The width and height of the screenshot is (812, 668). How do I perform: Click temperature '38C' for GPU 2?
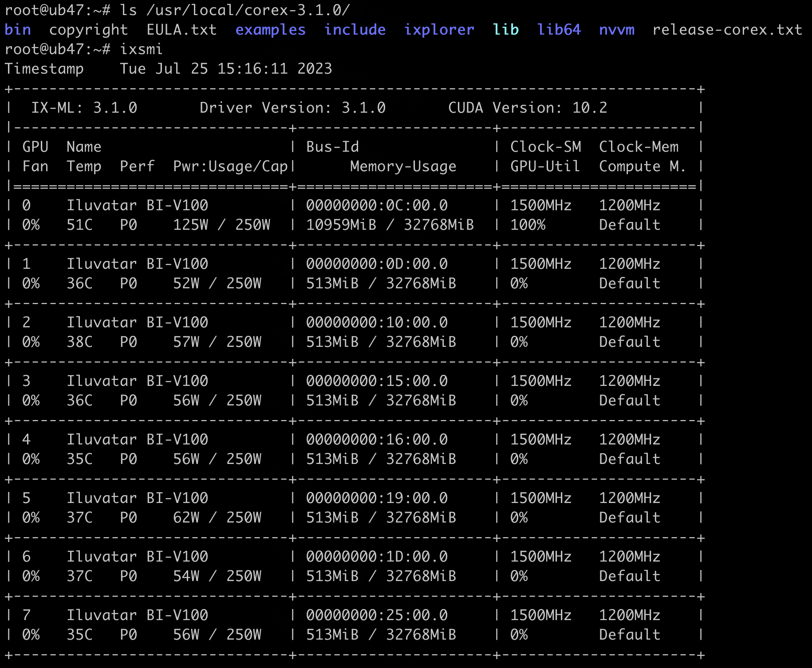click(x=79, y=342)
